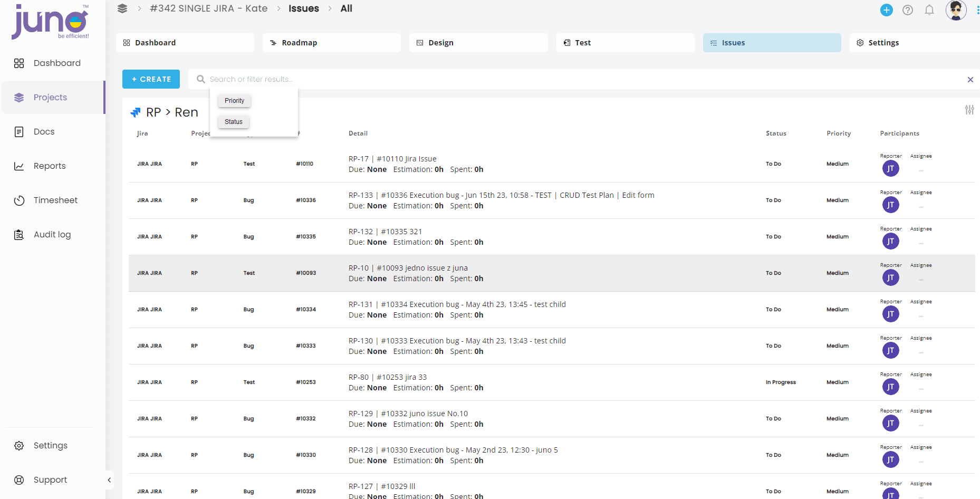Screen dimensions: 980x499
Task: Collapse the sidebar with chevron arrow
Action: 109,480
